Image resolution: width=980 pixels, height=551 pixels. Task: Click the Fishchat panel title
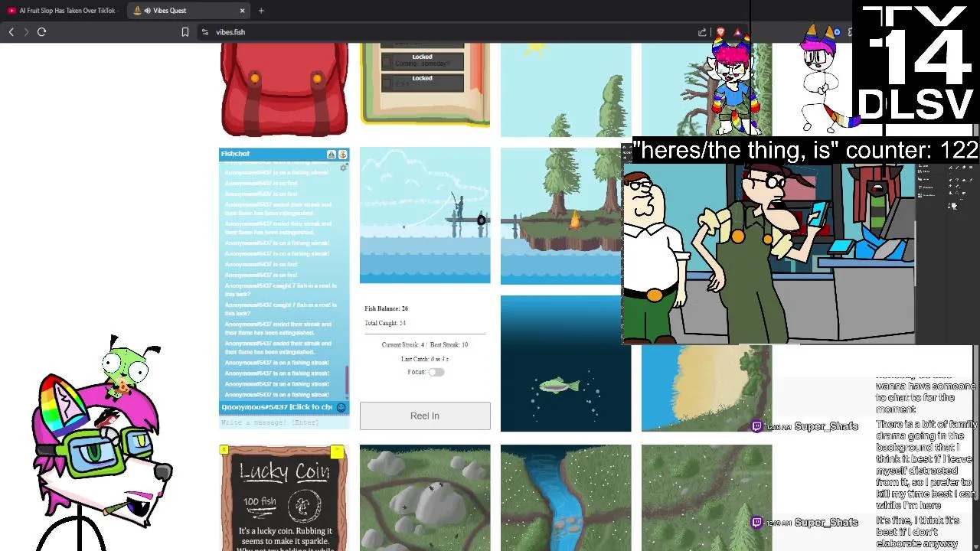click(x=235, y=154)
